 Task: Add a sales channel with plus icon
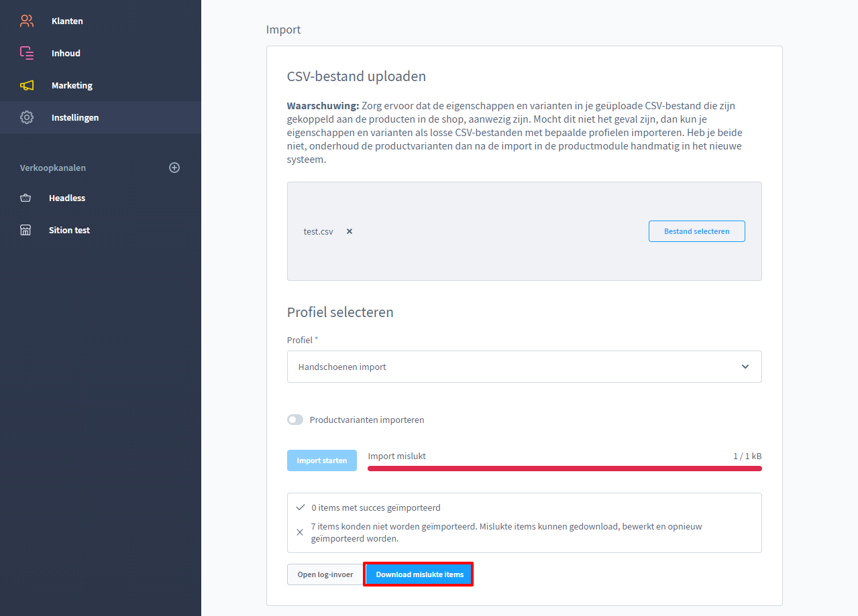[x=174, y=168]
